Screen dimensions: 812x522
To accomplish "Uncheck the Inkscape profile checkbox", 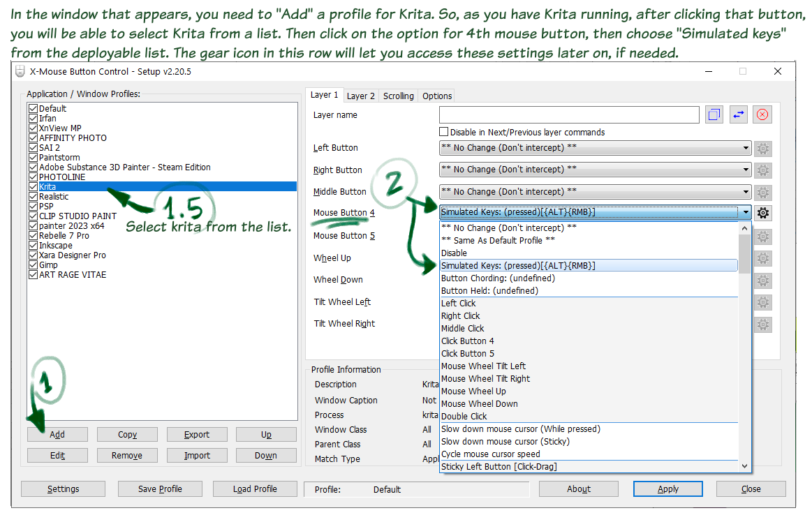I will pos(33,246).
